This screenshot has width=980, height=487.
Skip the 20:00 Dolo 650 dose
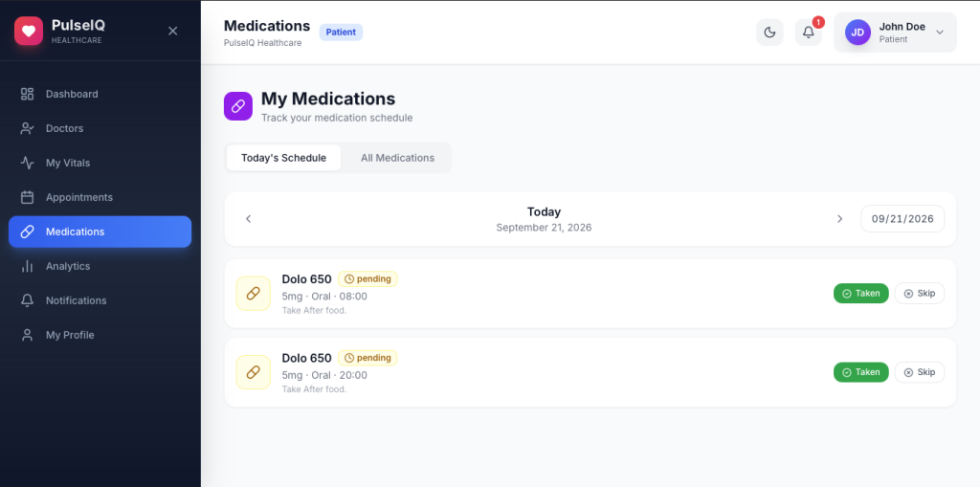920,372
